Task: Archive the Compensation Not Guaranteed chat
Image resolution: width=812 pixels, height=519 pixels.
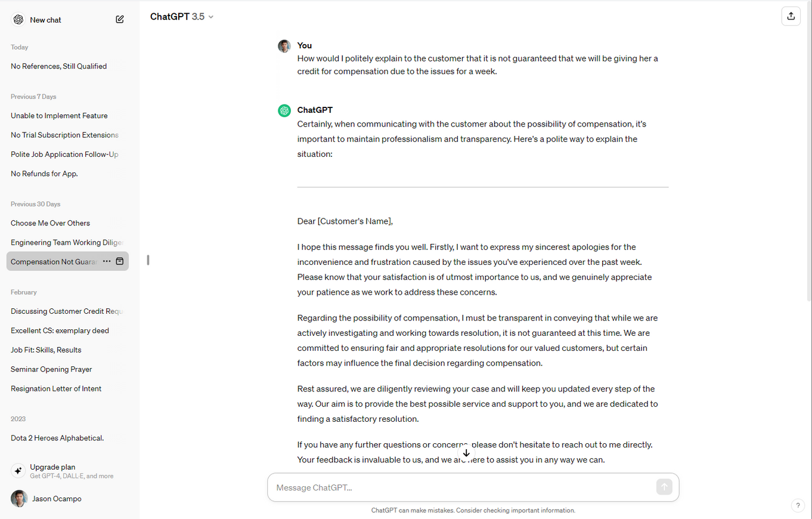Action: (x=120, y=261)
